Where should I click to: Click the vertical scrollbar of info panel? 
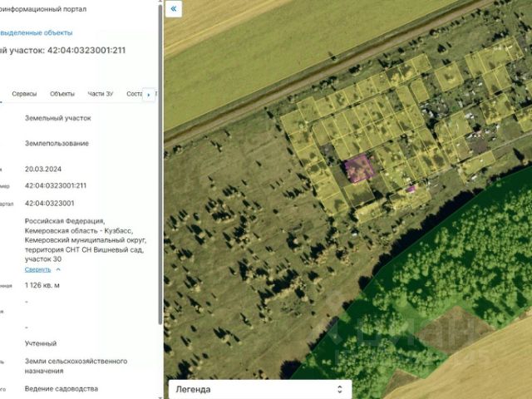tap(160, 163)
